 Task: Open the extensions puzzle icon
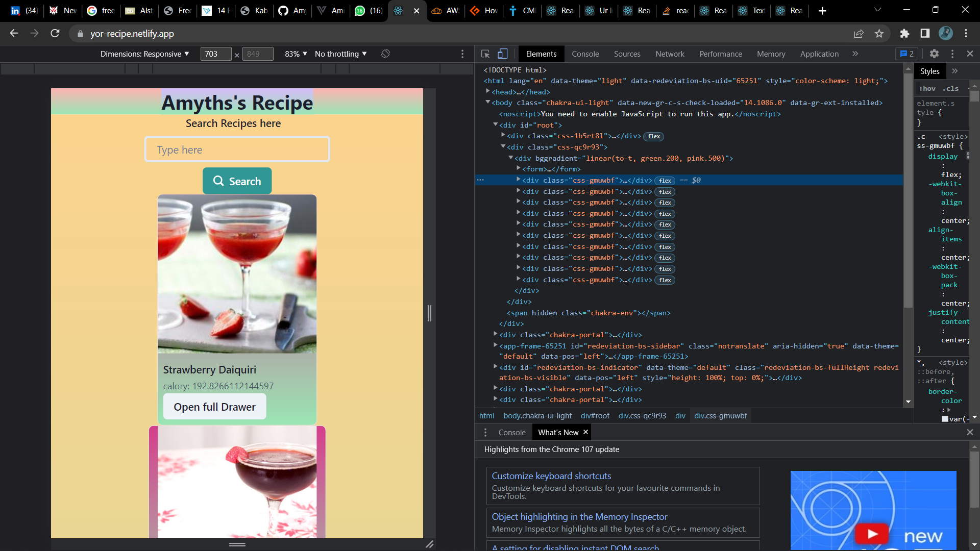point(904,34)
